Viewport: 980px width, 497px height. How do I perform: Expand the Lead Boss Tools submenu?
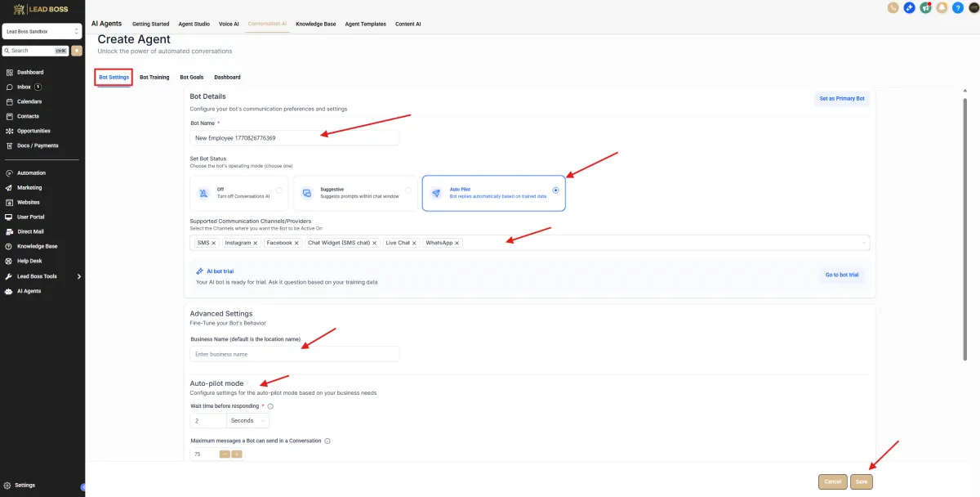(x=79, y=276)
